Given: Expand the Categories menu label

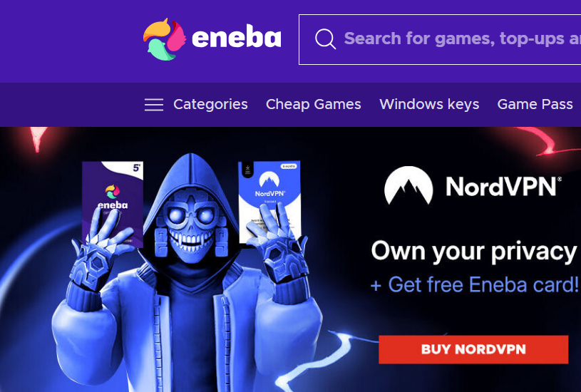Looking at the screenshot, I should (210, 104).
